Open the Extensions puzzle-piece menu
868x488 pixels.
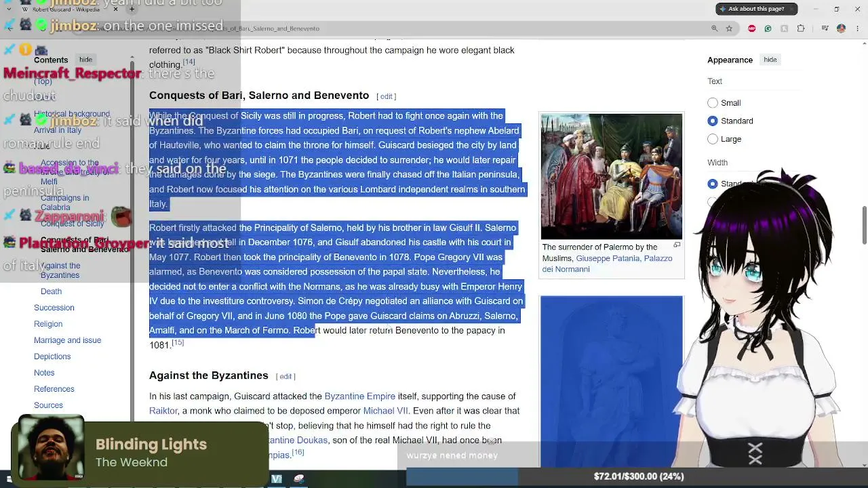(801, 28)
